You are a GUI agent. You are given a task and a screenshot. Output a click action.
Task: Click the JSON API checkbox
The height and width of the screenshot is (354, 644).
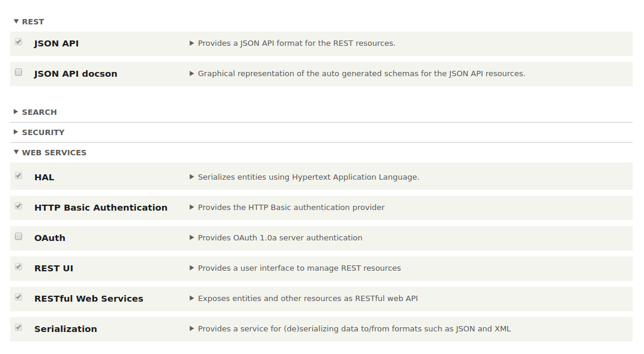tap(18, 42)
